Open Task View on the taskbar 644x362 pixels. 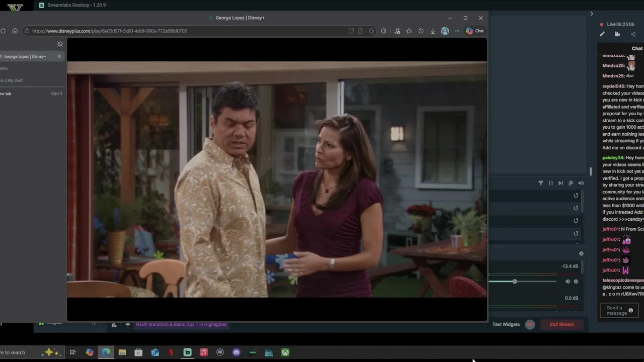click(72, 352)
